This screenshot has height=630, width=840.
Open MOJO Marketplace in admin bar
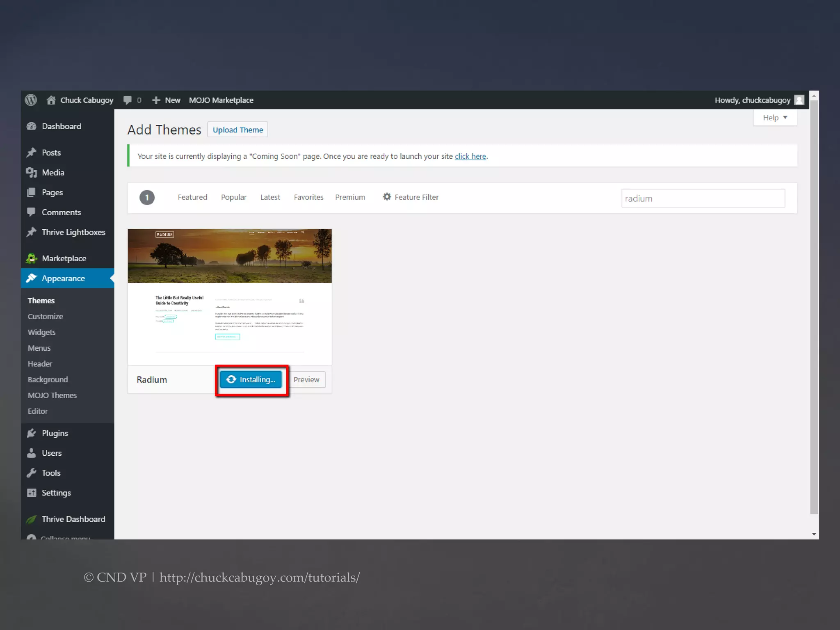click(x=221, y=100)
